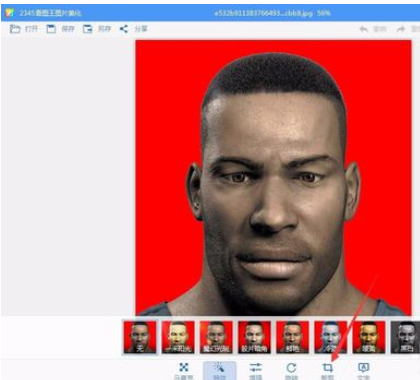Click the Share (分享) icon
This screenshot has height=380, width=420.
tap(124, 29)
